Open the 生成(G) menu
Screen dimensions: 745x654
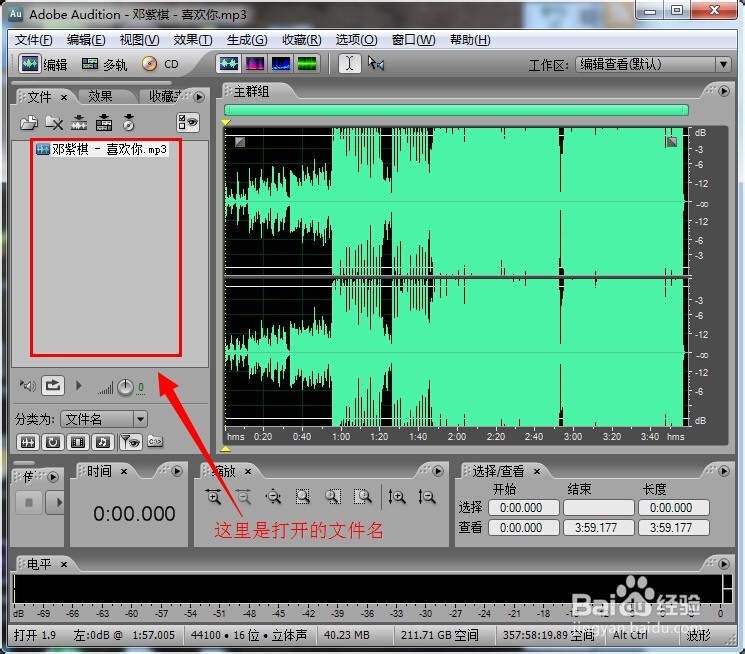pyautogui.click(x=247, y=40)
